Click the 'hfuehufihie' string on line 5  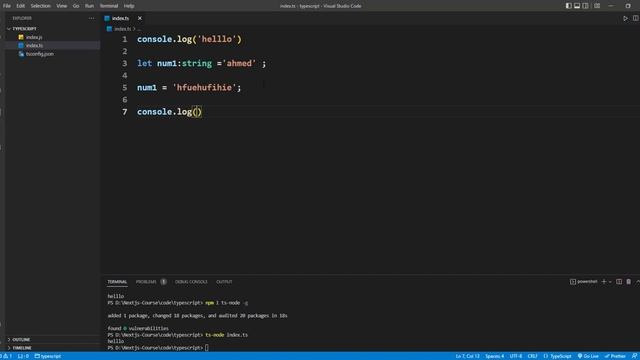click(204, 88)
